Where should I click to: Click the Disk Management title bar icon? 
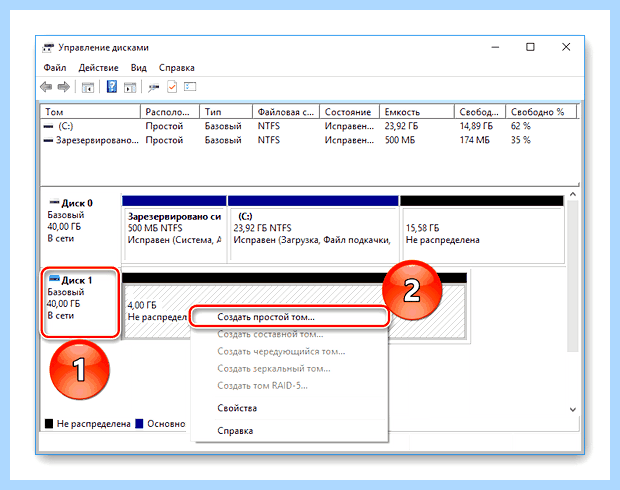coord(48,48)
